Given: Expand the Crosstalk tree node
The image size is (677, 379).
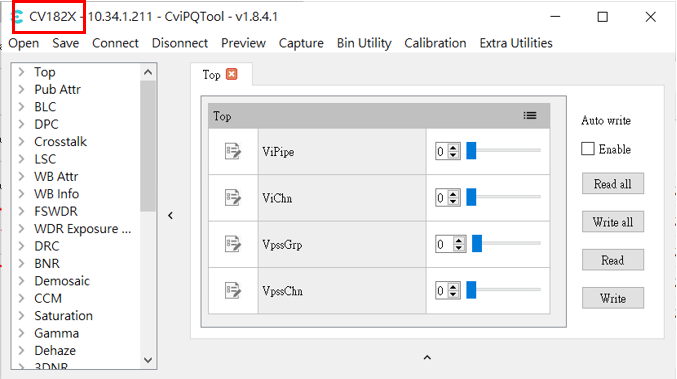Looking at the screenshot, I should tap(21, 141).
